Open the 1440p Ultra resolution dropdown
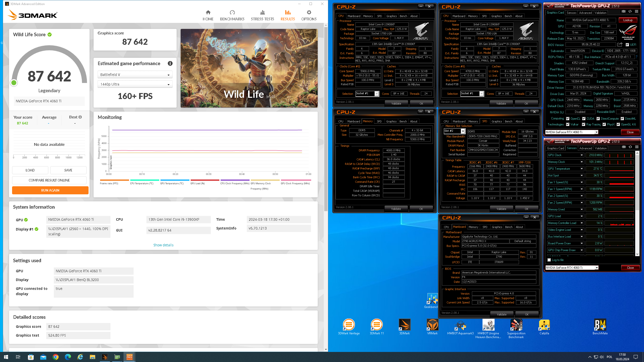This screenshot has height=362, width=644. coord(135,84)
